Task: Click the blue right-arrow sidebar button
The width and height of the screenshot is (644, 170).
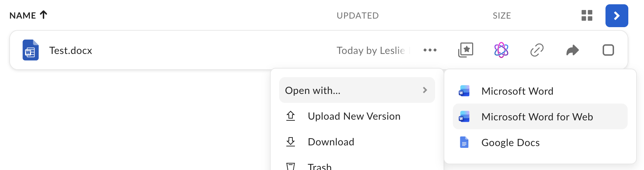Action: coord(617,16)
